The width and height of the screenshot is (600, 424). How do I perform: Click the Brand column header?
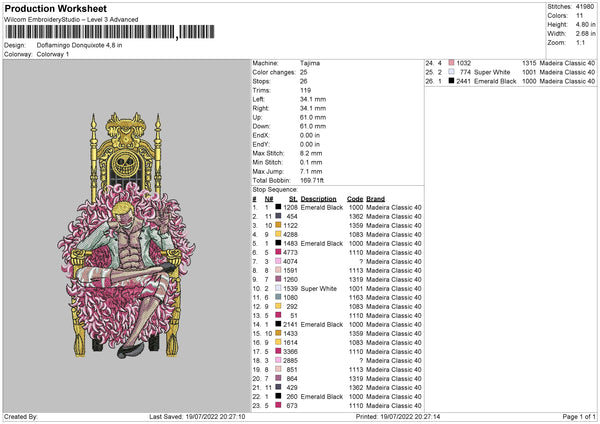[x=375, y=199]
